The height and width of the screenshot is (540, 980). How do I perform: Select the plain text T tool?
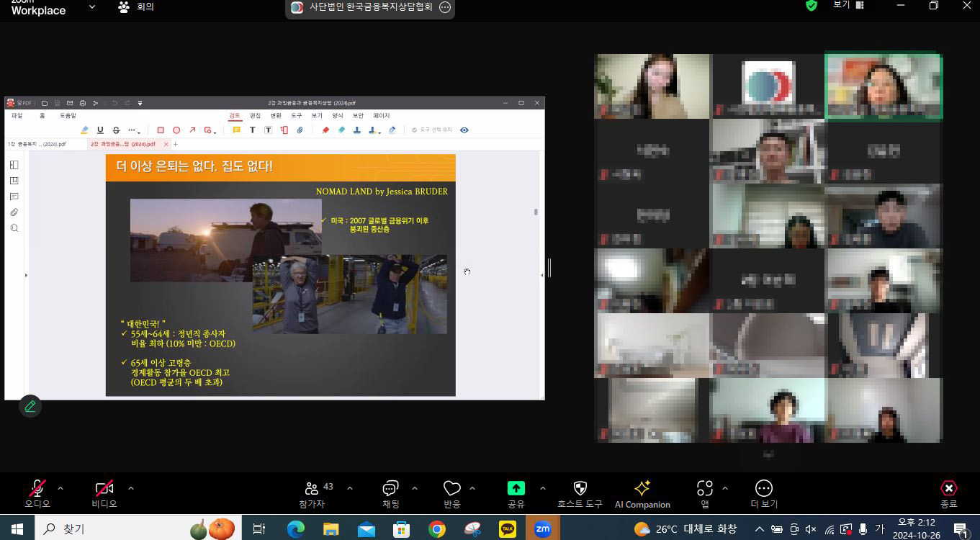(252, 130)
